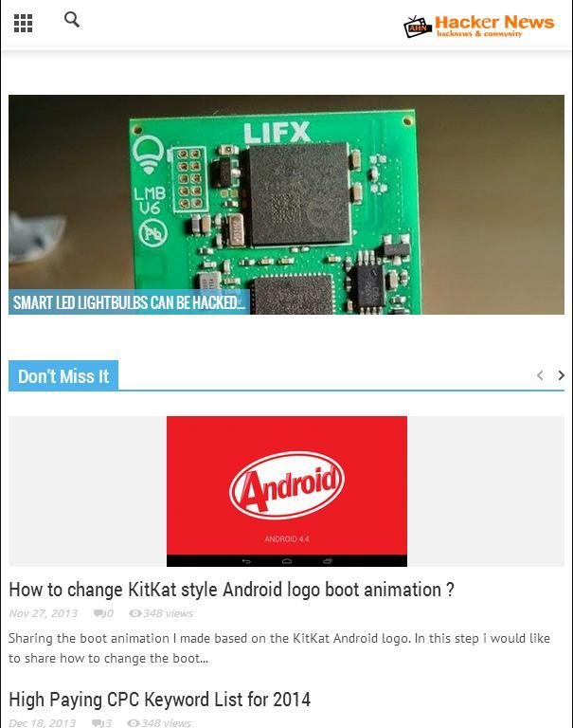Go to previous Don't Miss It item
Screen dimensions: 573x728
coord(540,375)
